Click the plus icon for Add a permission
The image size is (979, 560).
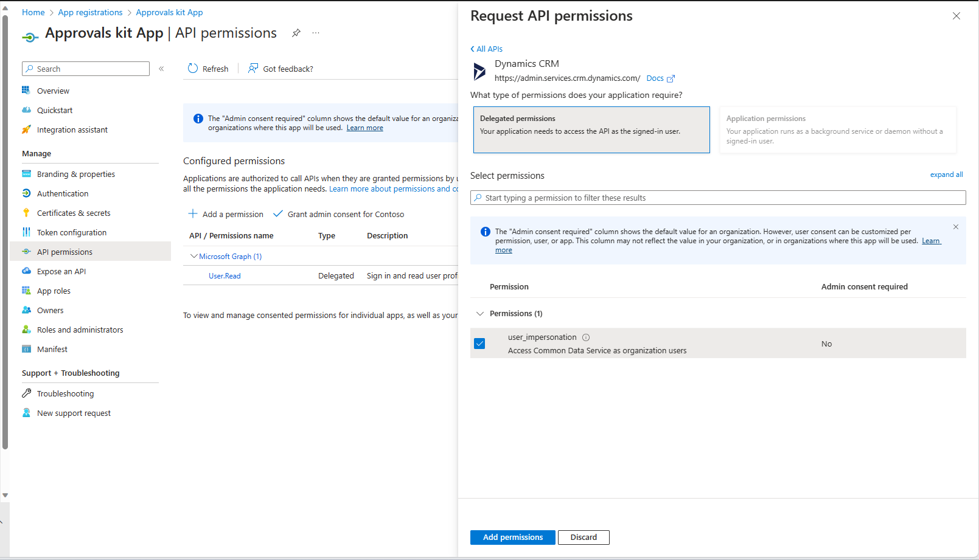193,213
